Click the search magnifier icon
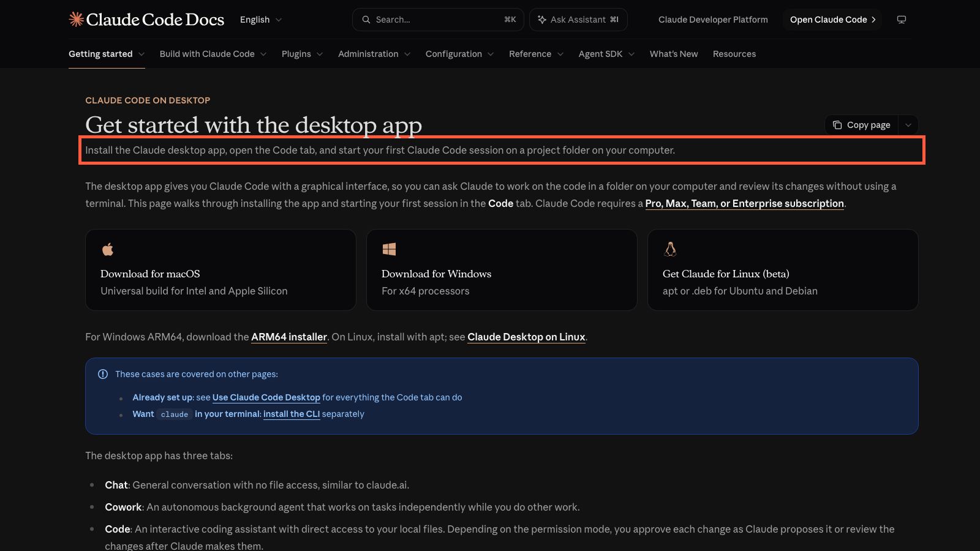The height and width of the screenshot is (551, 980). (x=366, y=20)
